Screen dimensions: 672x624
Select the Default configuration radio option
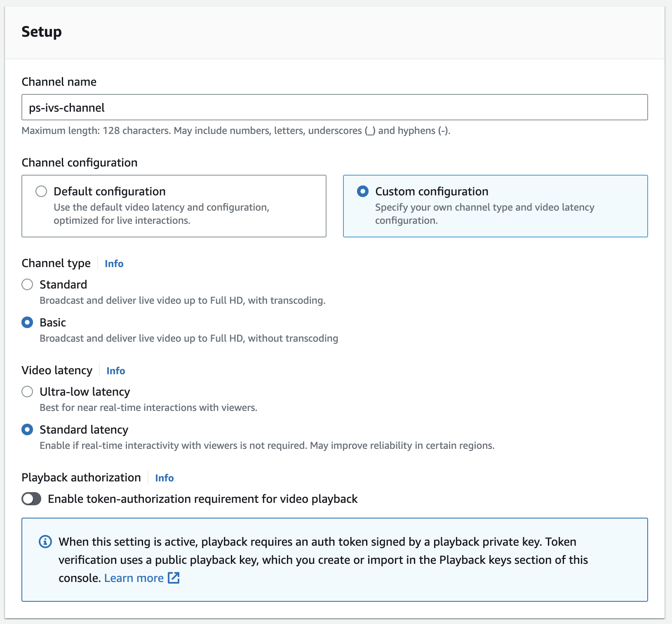tap(41, 191)
